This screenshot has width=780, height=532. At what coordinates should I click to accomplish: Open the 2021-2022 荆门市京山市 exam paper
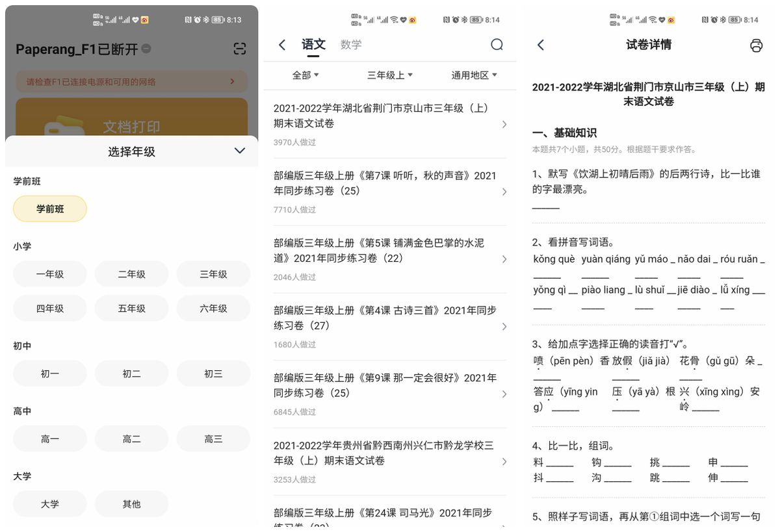pyautogui.click(x=387, y=115)
